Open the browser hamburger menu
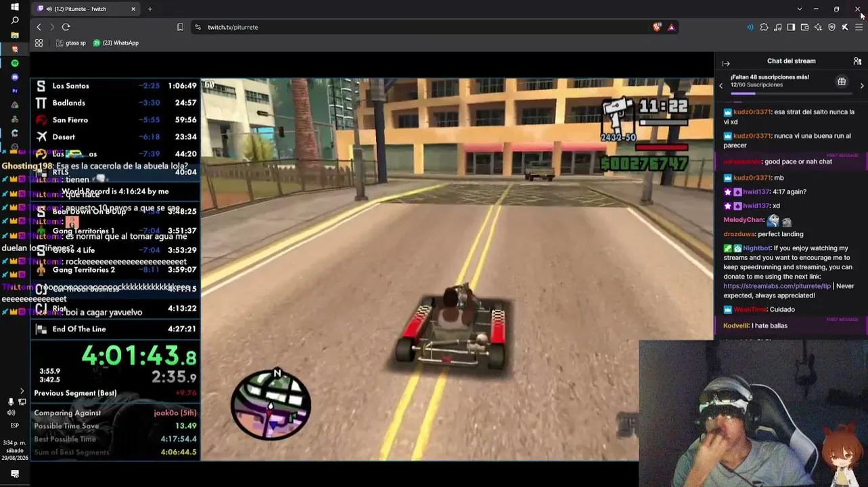 pyautogui.click(x=859, y=27)
